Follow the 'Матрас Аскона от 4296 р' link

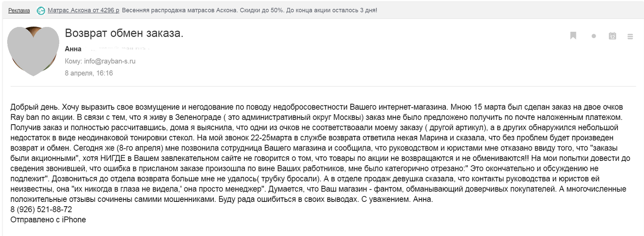point(83,10)
